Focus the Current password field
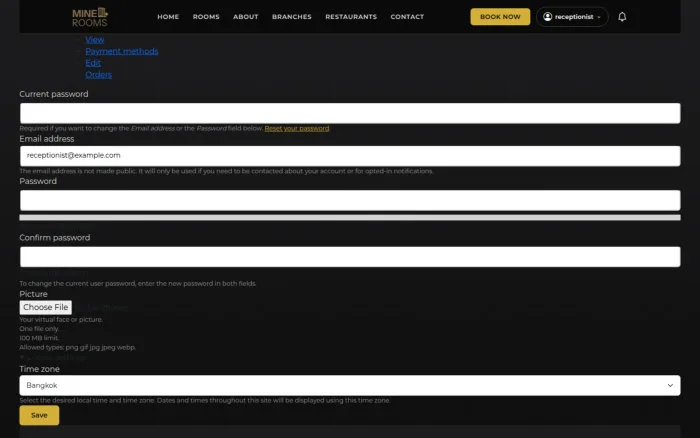 tap(350, 113)
